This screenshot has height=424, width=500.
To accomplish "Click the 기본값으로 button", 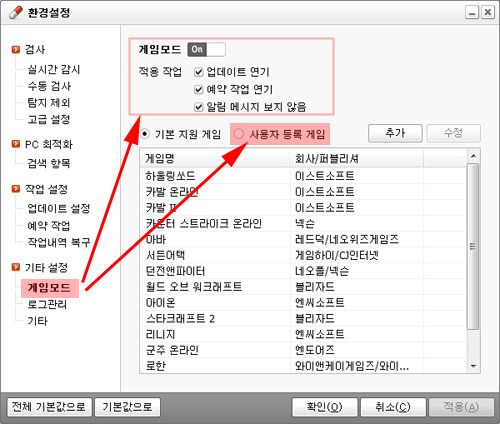I will pyautogui.click(x=127, y=407).
